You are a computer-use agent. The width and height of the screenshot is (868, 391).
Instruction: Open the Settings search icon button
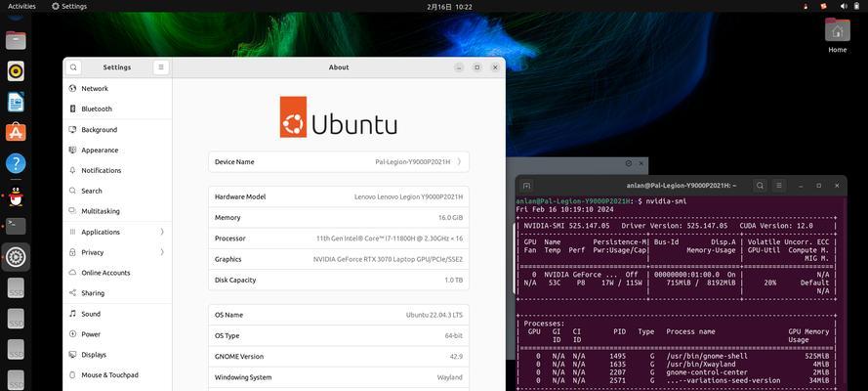[73, 67]
